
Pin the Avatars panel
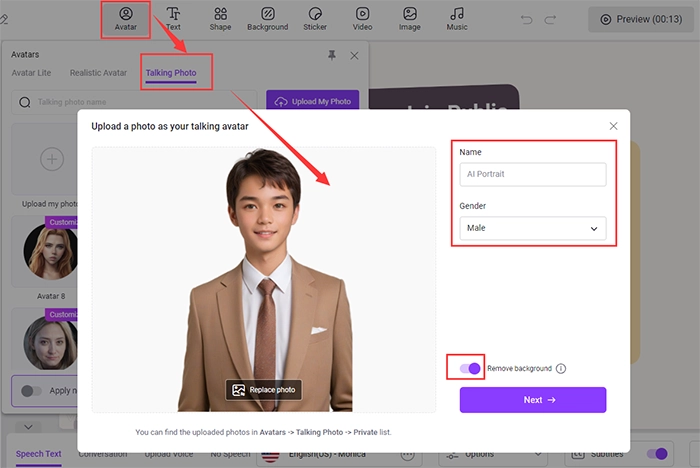(332, 56)
